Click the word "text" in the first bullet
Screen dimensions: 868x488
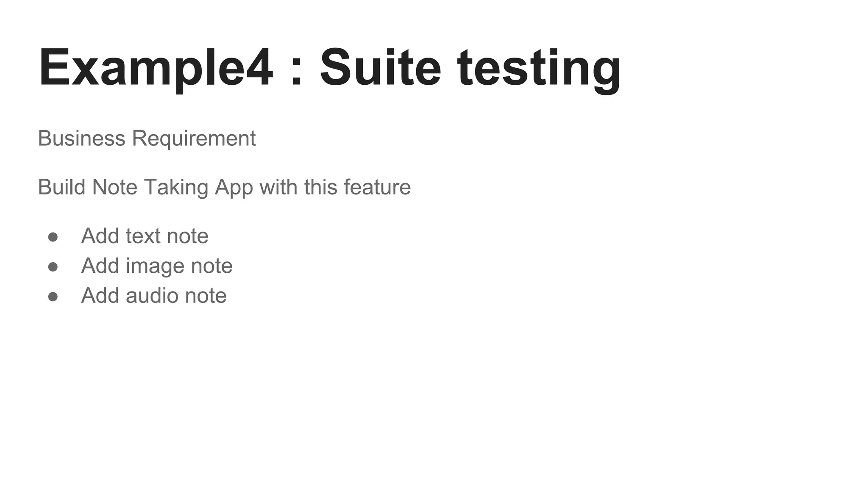143,236
